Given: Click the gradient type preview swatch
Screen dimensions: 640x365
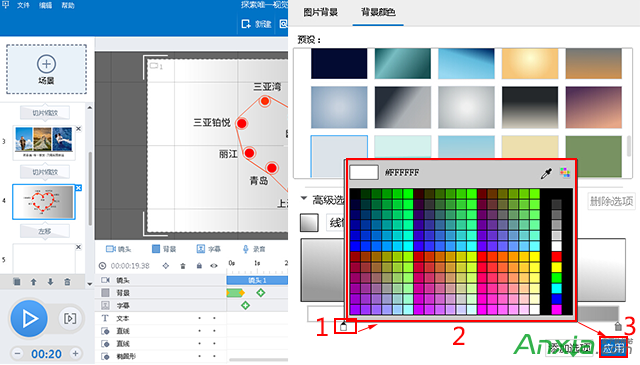Looking at the screenshot, I should (309, 223).
